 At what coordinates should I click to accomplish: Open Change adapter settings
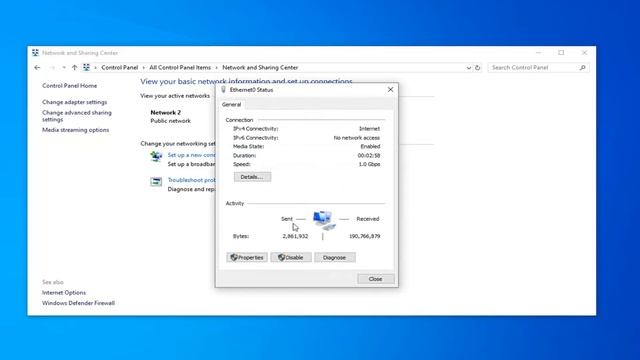(x=74, y=102)
